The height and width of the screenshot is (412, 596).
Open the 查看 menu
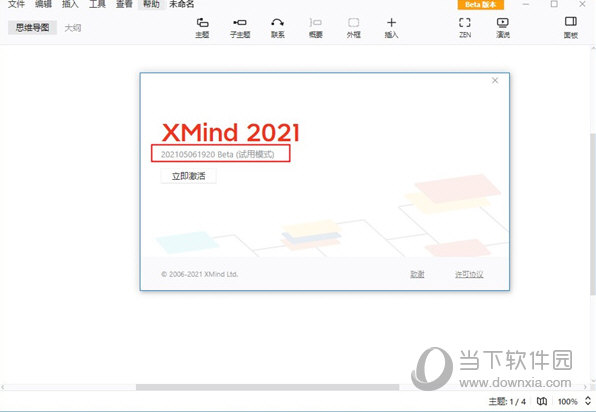point(124,4)
